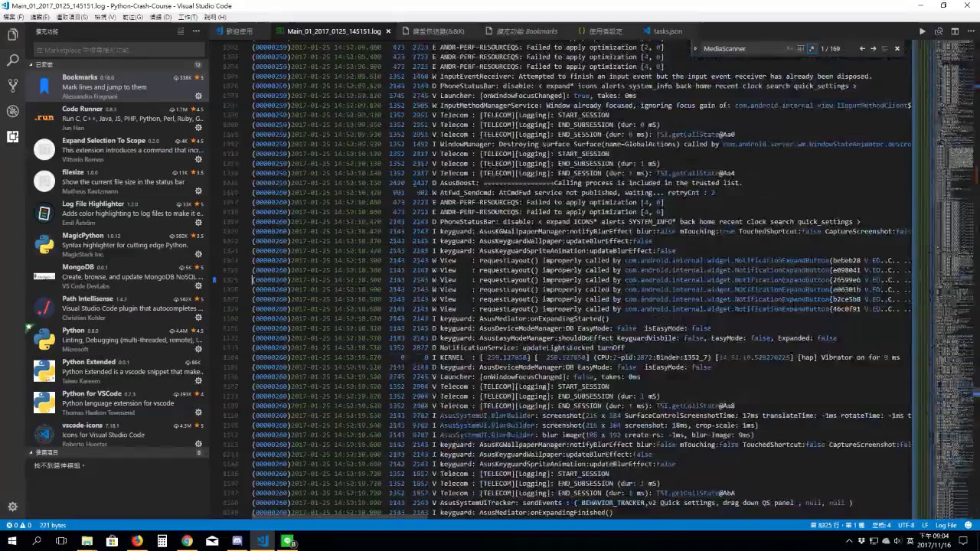Image resolution: width=980 pixels, height=551 pixels.
Task: Close the find widget
Action: coord(897,48)
